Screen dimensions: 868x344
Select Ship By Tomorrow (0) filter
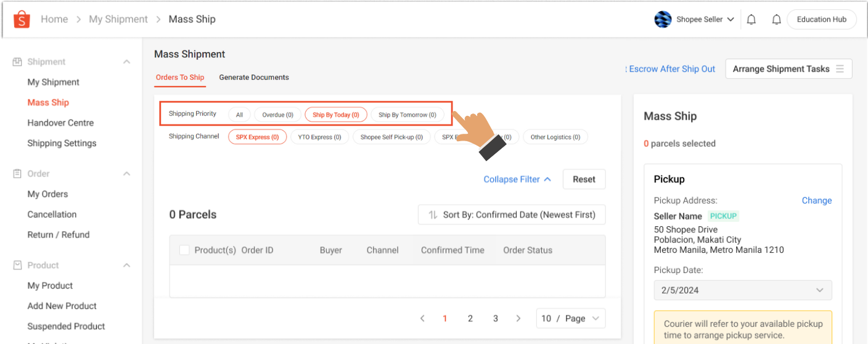[407, 115]
